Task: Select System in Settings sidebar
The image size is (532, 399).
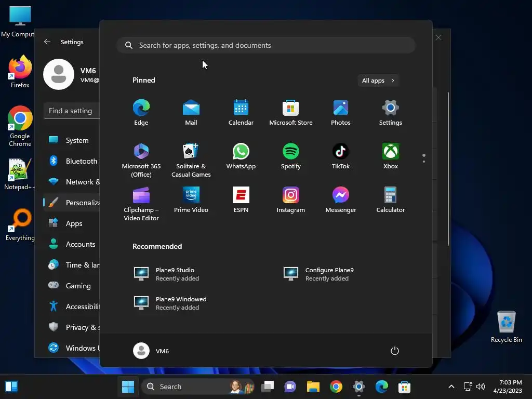Action: (71, 140)
